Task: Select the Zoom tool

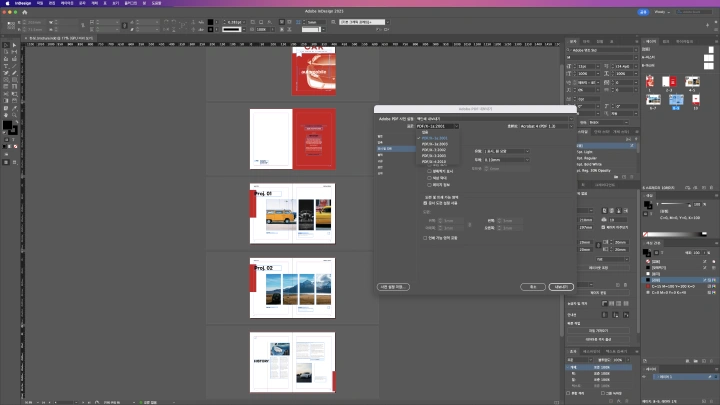Action: 14,115
